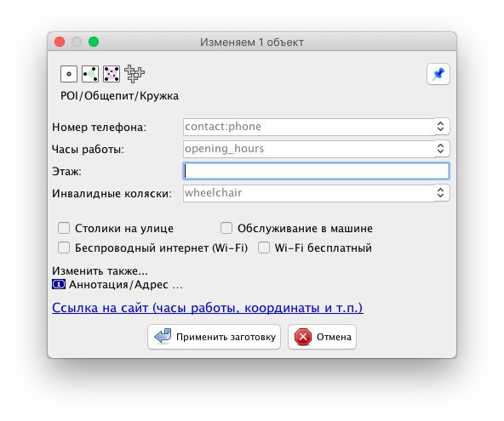Open the contact:phone combo box arrows
This screenshot has height=421, width=504.
pyautogui.click(x=441, y=127)
